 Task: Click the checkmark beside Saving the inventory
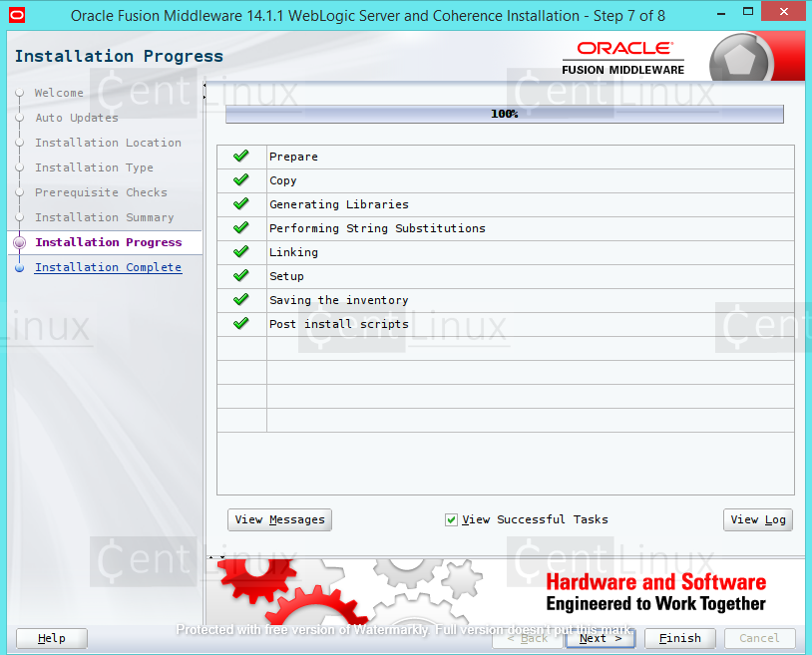[x=241, y=299]
